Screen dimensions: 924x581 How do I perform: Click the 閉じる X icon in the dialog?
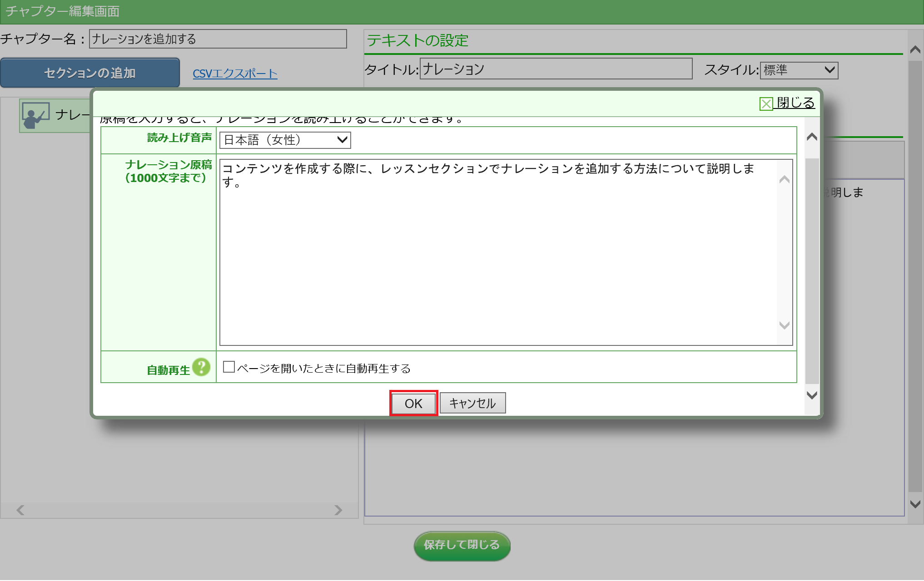tap(766, 104)
